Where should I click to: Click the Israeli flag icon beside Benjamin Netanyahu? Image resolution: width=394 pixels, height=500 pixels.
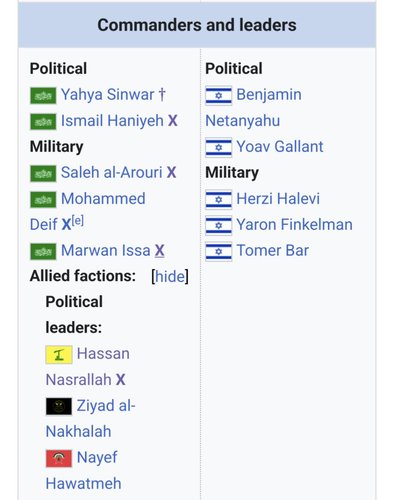(218, 96)
